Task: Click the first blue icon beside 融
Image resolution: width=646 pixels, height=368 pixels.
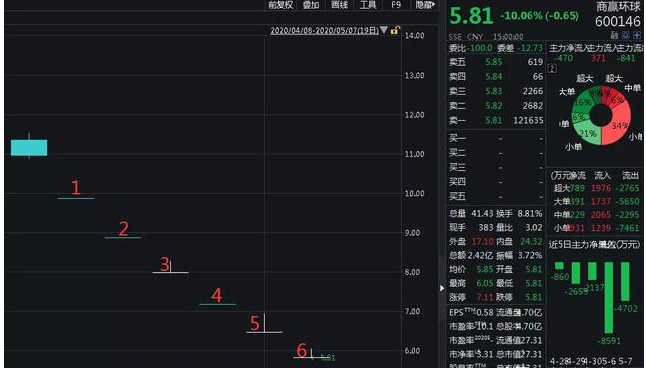Action: coord(626,35)
